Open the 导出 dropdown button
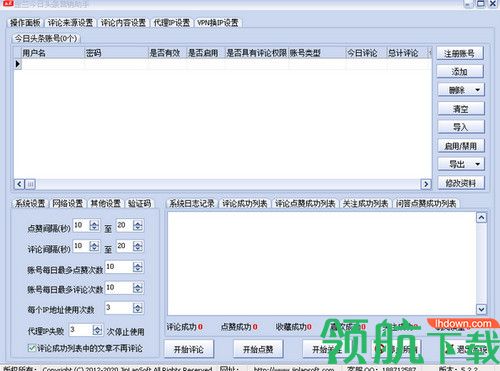 [461, 164]
